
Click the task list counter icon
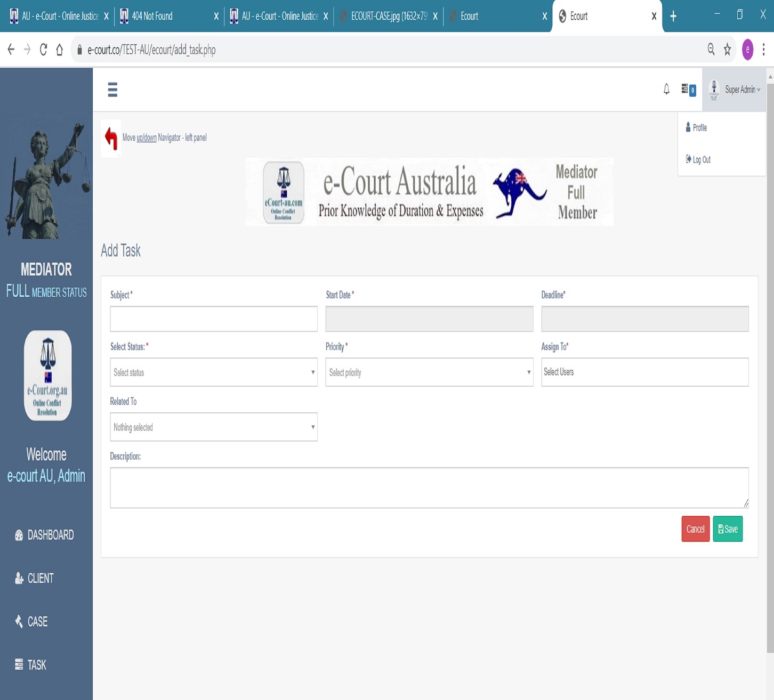(688, 89)
